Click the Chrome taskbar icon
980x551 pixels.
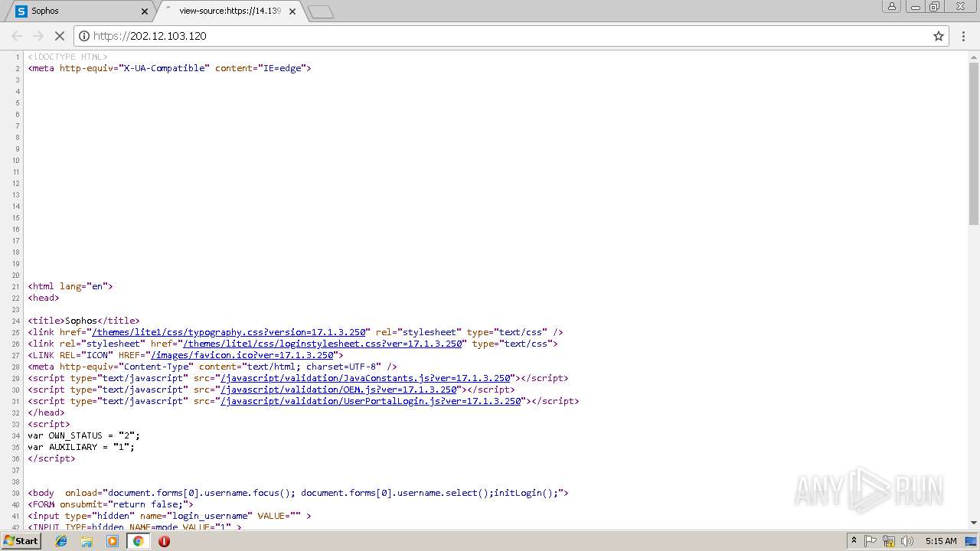tap(138, 541)
